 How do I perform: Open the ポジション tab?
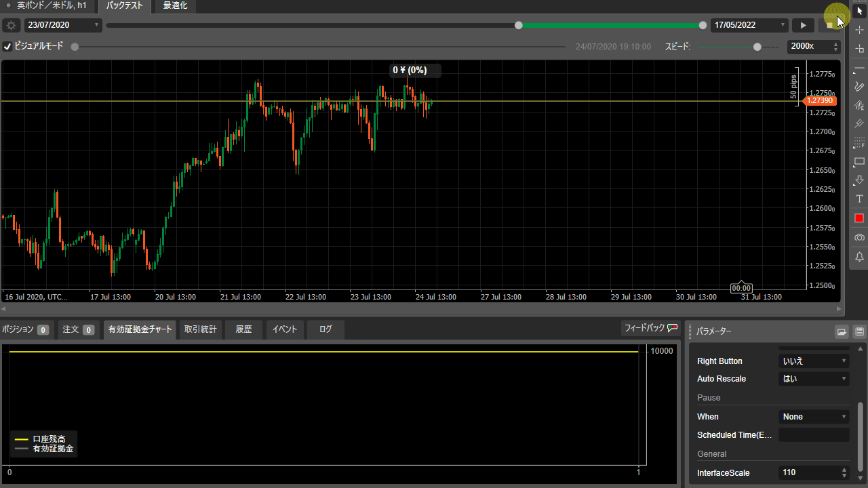[25, 329]
